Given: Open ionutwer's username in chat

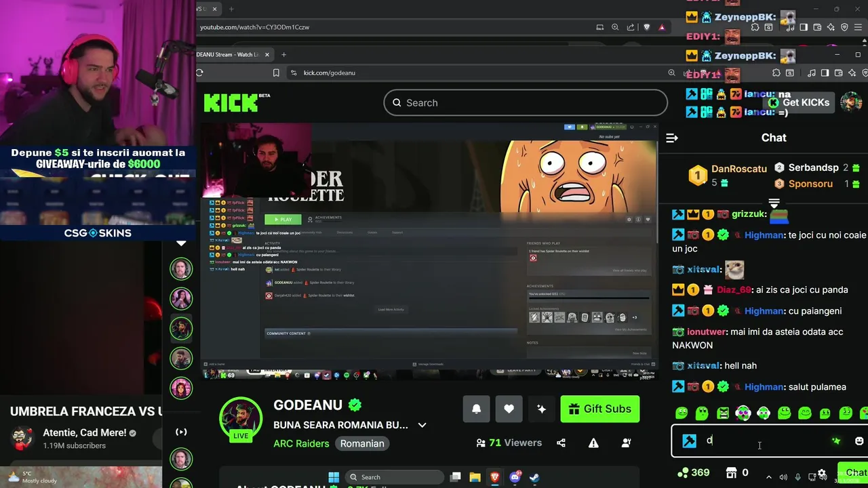Looking at the screenshot, I should click(x=707, y=331).
